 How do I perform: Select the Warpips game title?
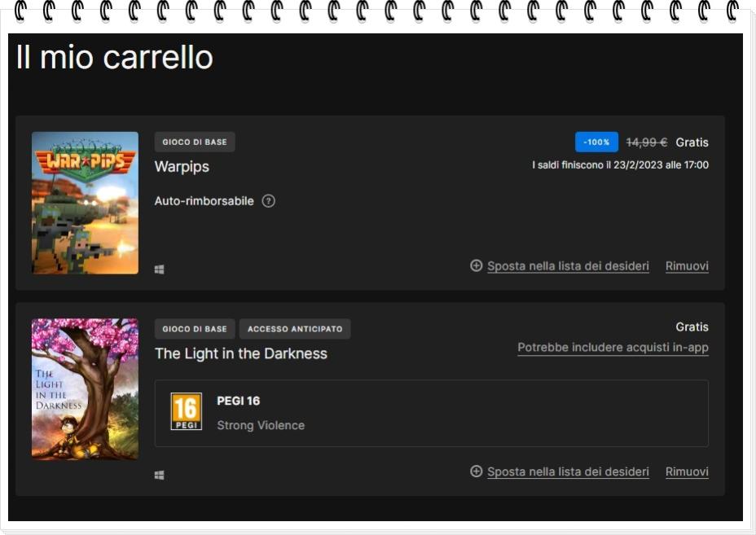(183, 167)
